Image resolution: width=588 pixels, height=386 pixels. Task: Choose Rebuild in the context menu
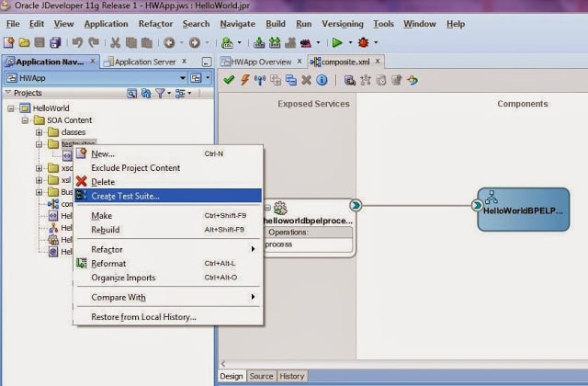click(x=168, y=230)
